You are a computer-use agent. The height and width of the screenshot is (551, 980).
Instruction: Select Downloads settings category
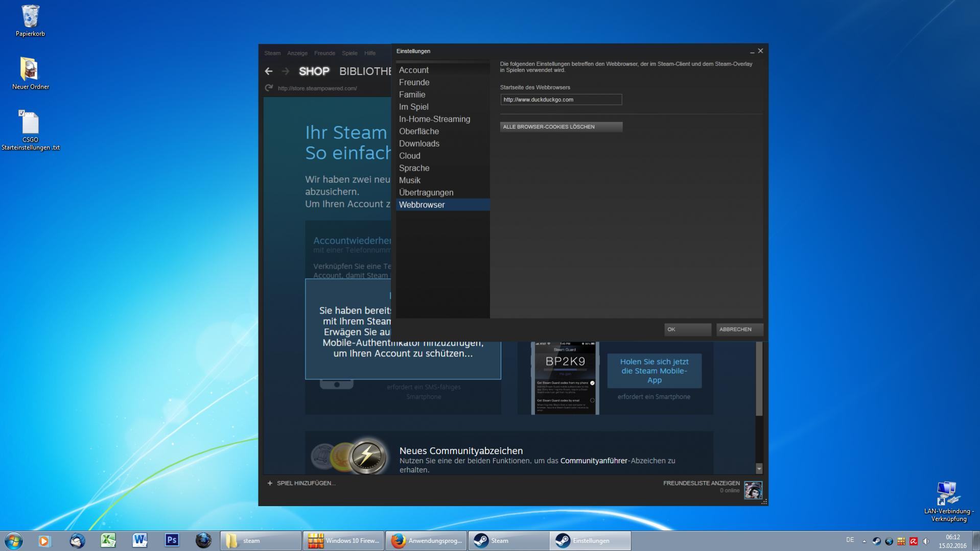coord(442,143)
